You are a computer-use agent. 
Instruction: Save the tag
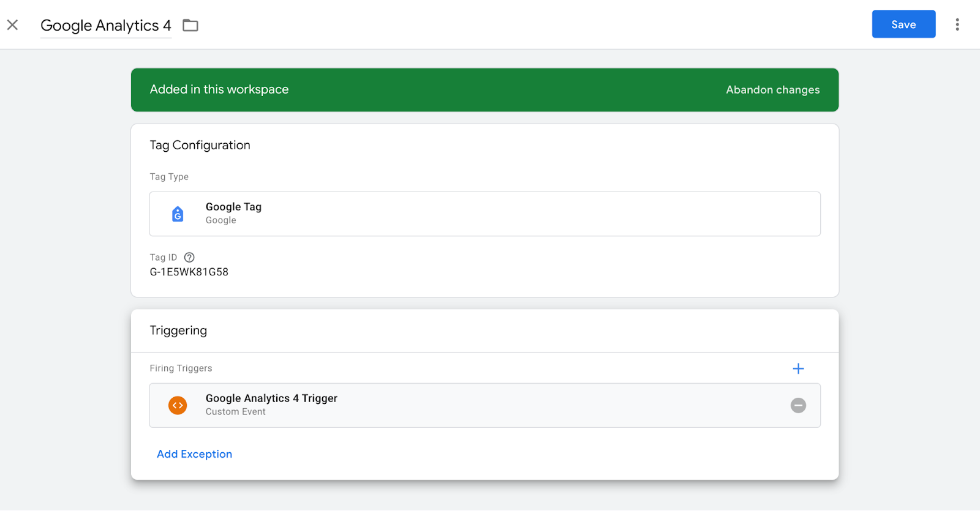click(x=903, y=24)
